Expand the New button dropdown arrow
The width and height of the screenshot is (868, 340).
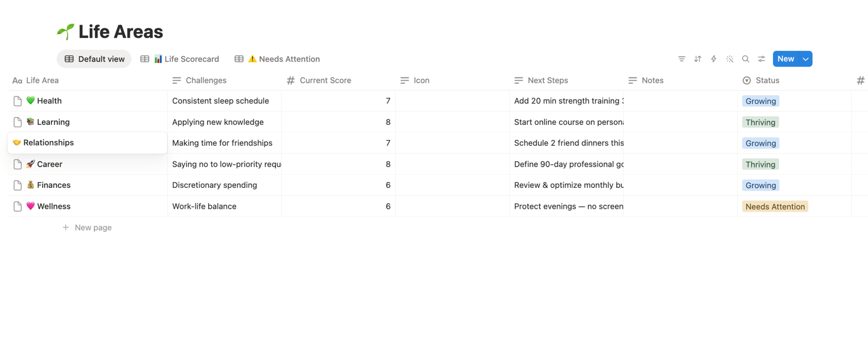pos(806,59)
